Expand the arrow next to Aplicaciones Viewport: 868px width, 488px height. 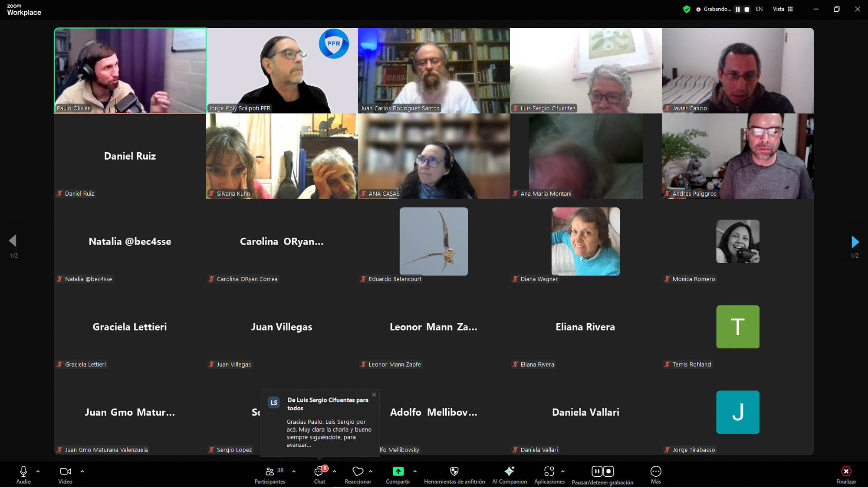563,471
